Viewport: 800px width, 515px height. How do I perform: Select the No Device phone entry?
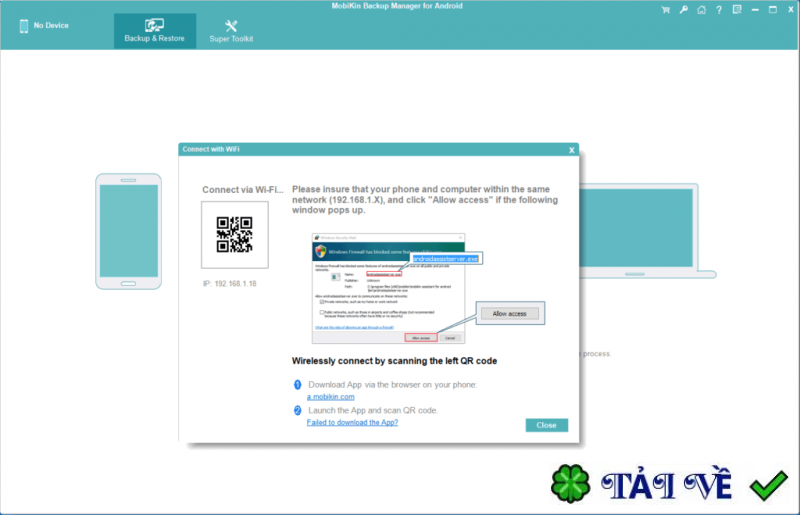point(44,26)
